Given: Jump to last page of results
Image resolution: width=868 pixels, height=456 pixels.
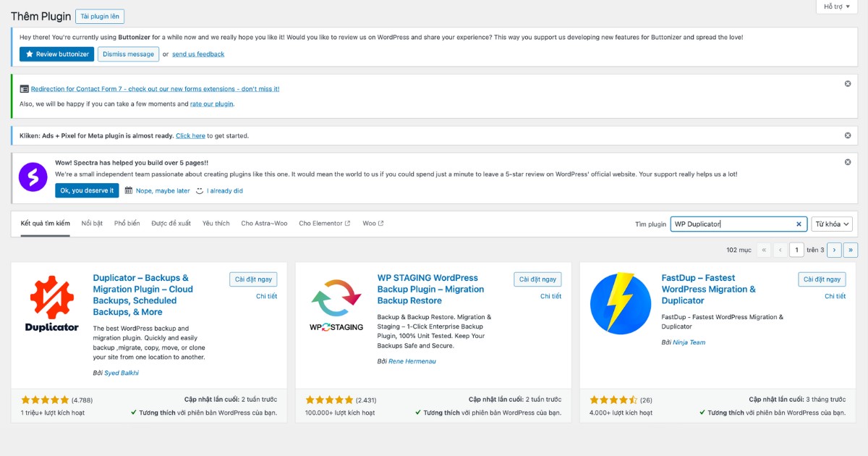Looking at the screenshot, I should click(x=851, y=250).
